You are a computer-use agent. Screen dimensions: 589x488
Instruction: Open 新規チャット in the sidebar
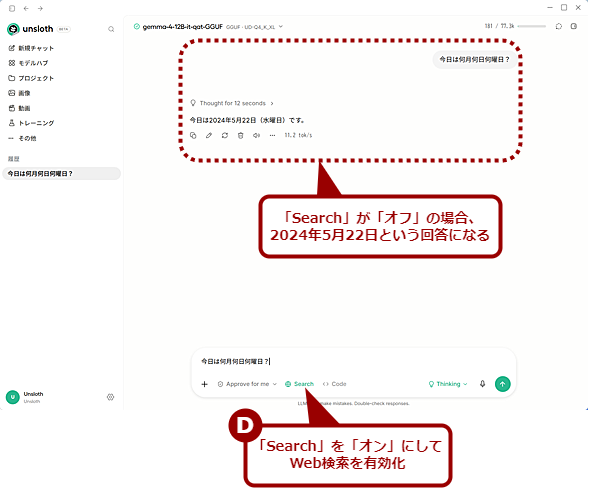pyautogui.click(x=31, y=48)
